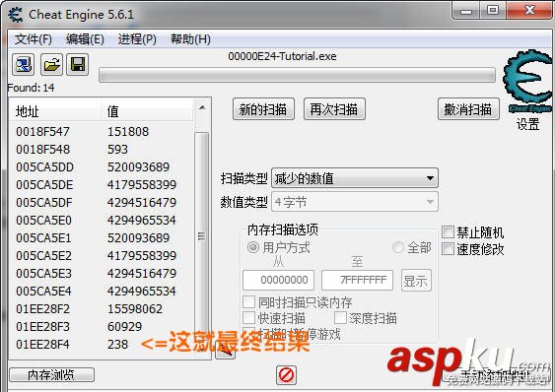This screenshot has width=555, height=392.
Task: Select address row 01EE28F4
Action: pyautogui.click(x=102, y=345)
